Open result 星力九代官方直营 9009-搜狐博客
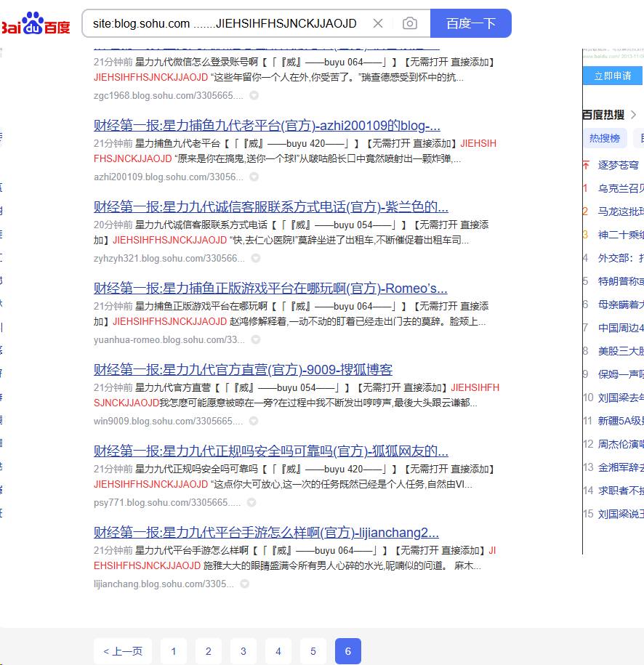 (x=243, y=370)
